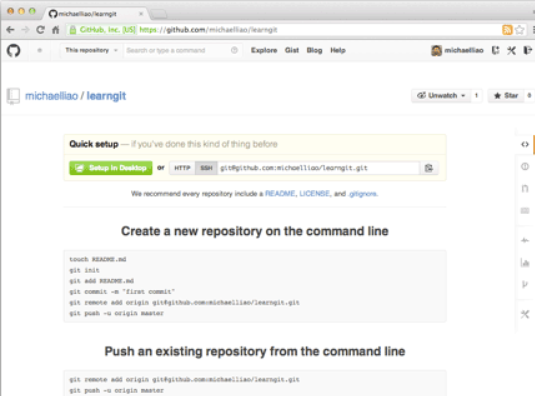Image resolution: width=535 pixels, height=396 pixels.
Task: Open the README link
Action: 280,194
